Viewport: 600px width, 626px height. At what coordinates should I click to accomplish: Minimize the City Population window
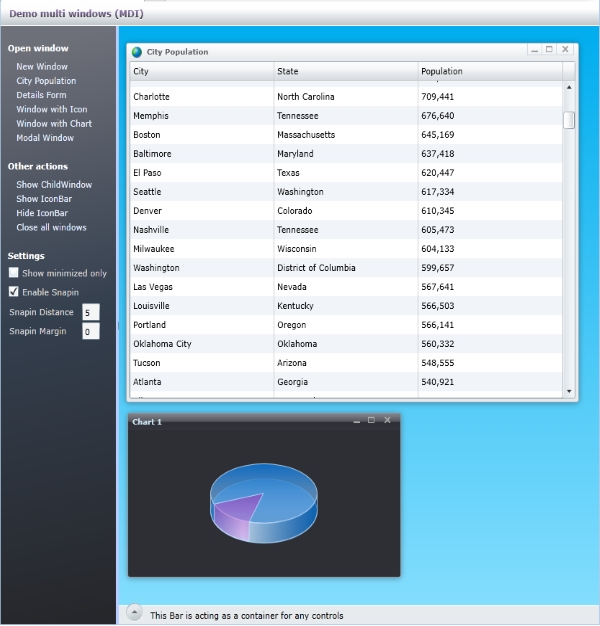[535, 50]
